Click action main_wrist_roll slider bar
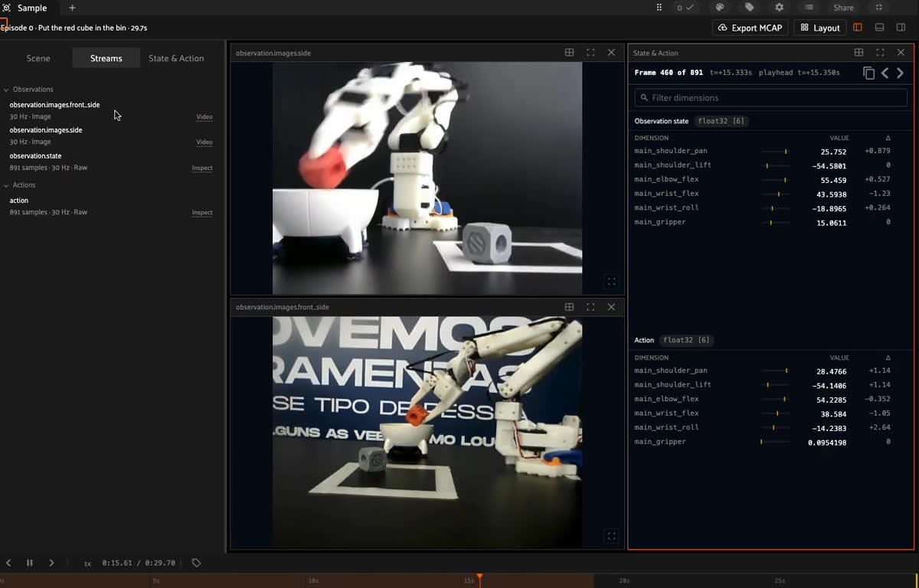Screen dimensions: 919x588 (x=775, y=427)
